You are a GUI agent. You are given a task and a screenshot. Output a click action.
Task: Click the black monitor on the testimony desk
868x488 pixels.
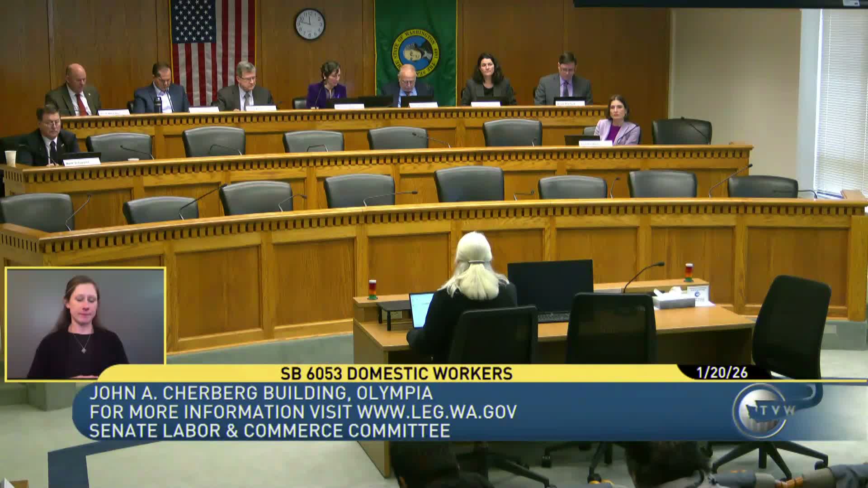point(550,285)
